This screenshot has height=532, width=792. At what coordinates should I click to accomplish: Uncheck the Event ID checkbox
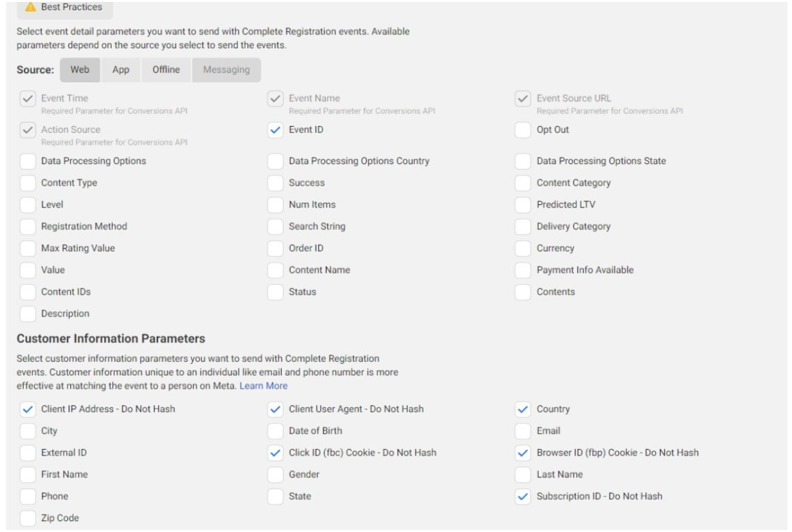click(275, 130)
